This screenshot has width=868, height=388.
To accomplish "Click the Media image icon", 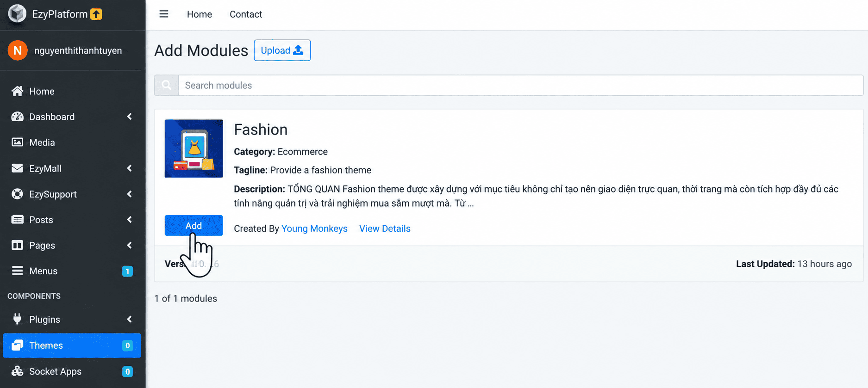I will [17, 142].
